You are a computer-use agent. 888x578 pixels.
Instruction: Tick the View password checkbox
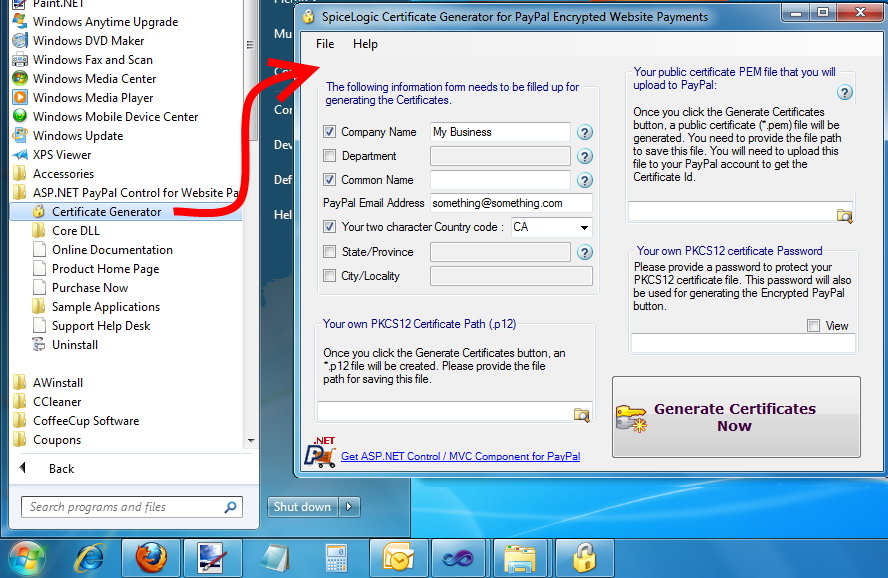[x=813, y=326]
